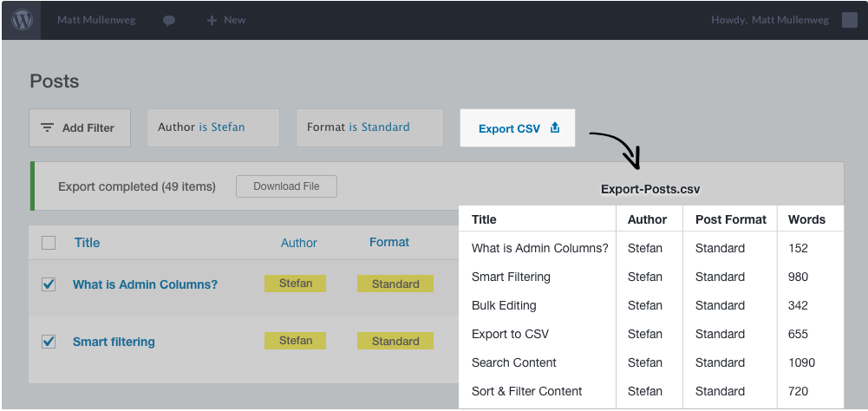
Task: Click Stefan in the Bulk Editing CSV row
Action: pyautogui.click(x=645, y=305)
